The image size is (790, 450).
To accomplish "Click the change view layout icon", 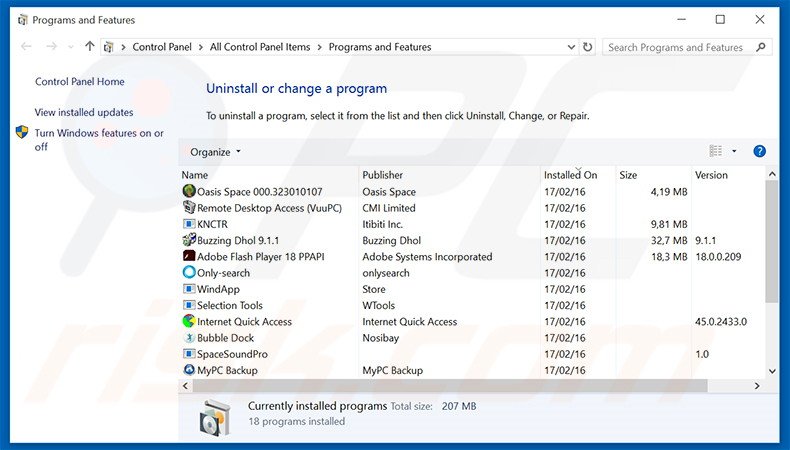I will [715, 151].
